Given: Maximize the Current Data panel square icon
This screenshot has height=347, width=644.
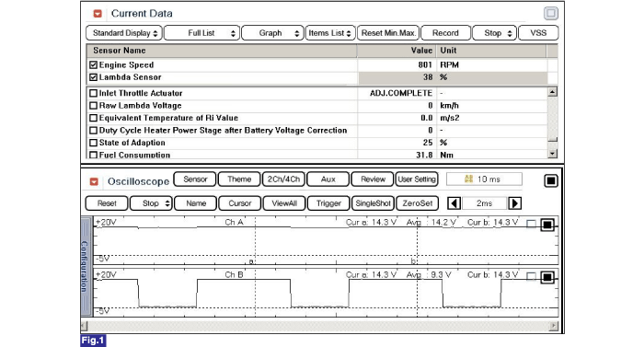Looking at the screenshot, I should (551, 13).
